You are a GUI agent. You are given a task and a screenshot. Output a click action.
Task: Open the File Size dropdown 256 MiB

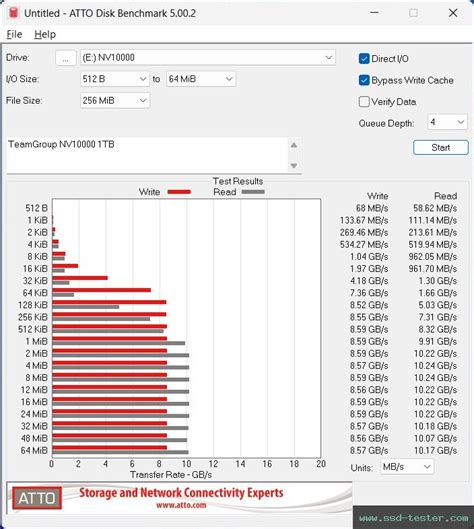pyautogui.click(x=115, y=101)
